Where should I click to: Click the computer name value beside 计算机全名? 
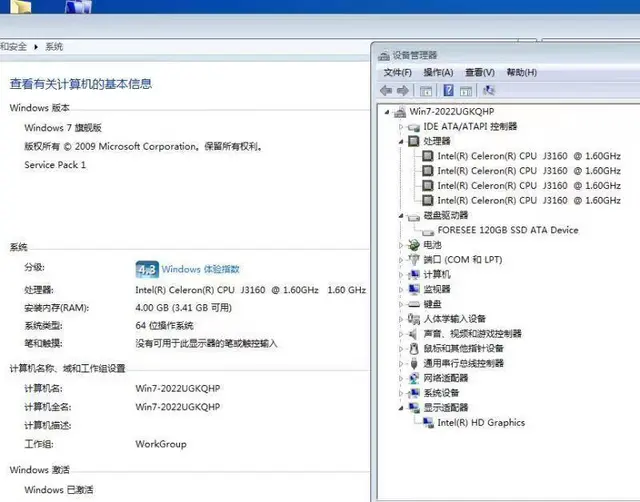point(178,407)
